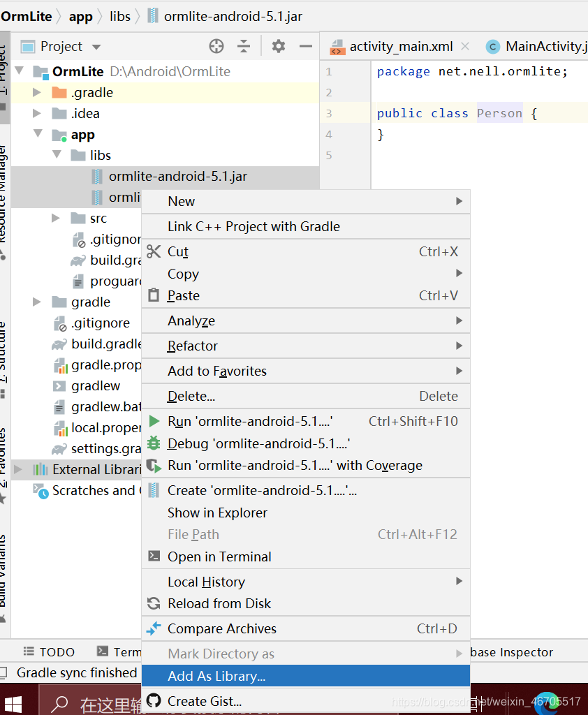
Task: Click the Run with Coverage shield icon
Action: tap(154, 466)
